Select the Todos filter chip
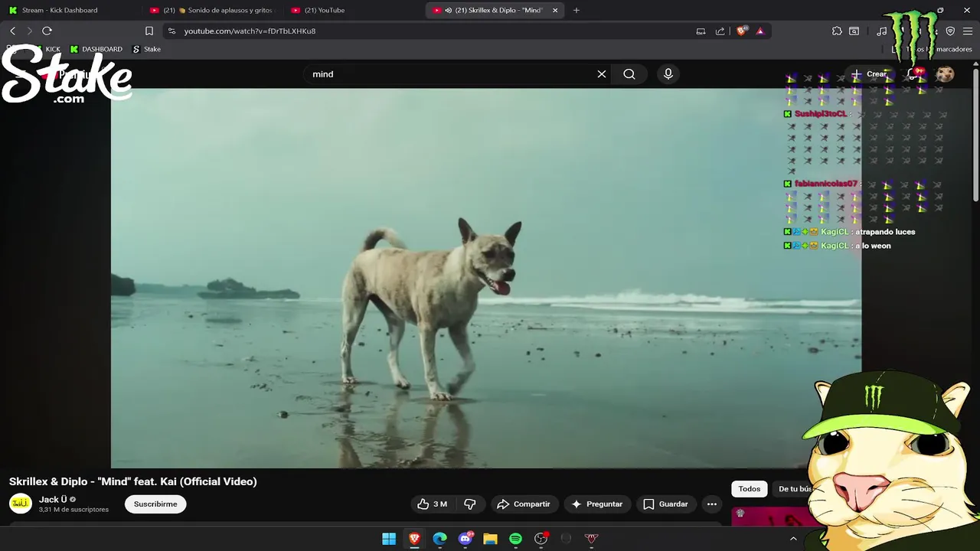The width and height of the screenshot is (980, 551). [750, 489]
